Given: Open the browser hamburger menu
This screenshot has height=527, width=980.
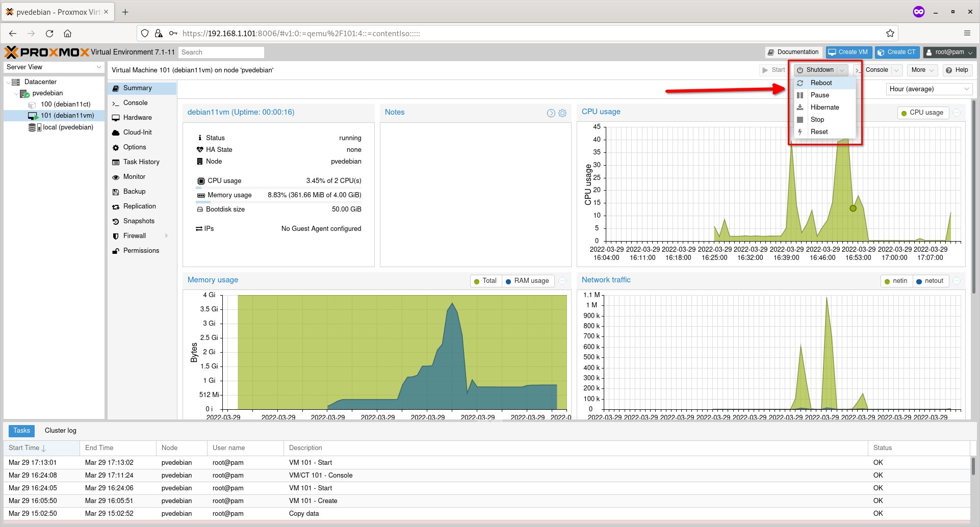Looking at the screenshot, I should (967, 34).
